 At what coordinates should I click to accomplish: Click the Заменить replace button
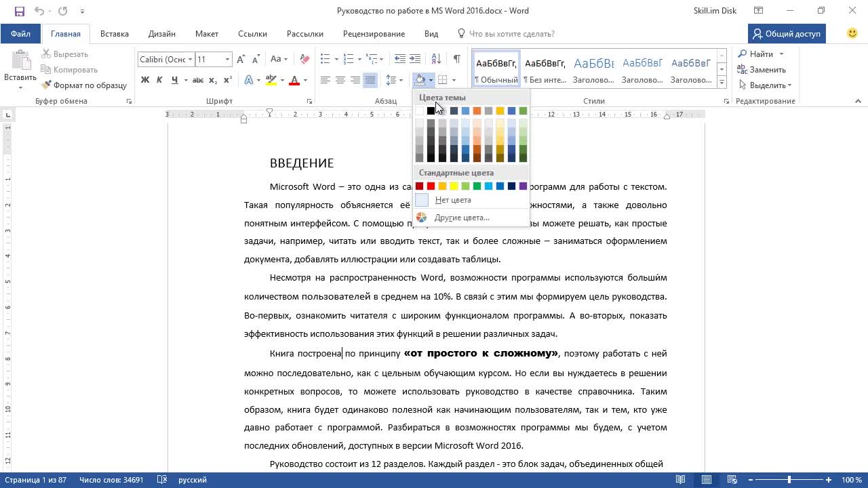click(x=762, y=70)
